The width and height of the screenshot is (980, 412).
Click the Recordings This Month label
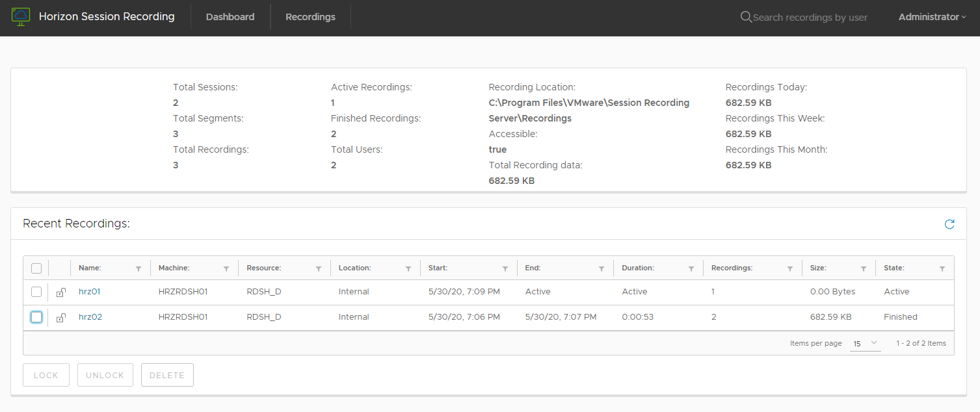pos(776,149)
